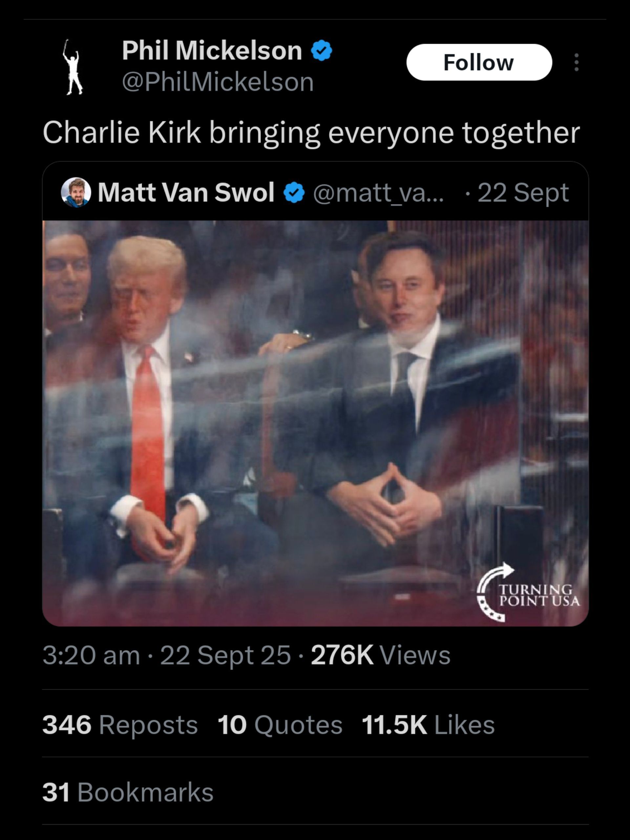This screenshot has width=630, height=840.
Task: Open Phil Mickelson's golfer silhouette avatar
Action: (x=73, y=67)
